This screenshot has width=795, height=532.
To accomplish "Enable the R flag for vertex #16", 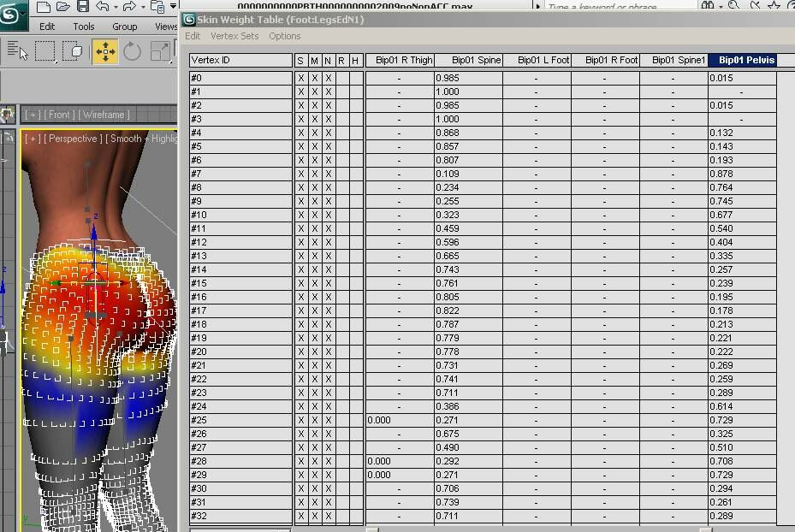I will coord(341,297).
